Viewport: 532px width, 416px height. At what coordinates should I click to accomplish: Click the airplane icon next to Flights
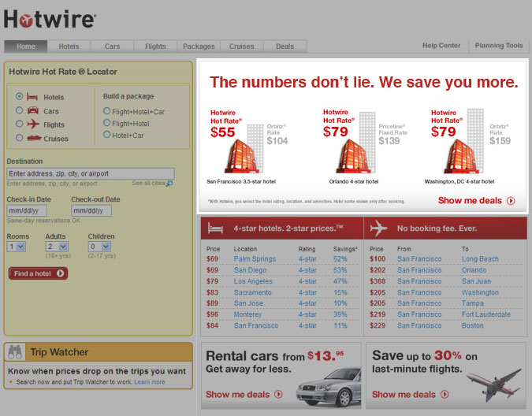(33, 124)
